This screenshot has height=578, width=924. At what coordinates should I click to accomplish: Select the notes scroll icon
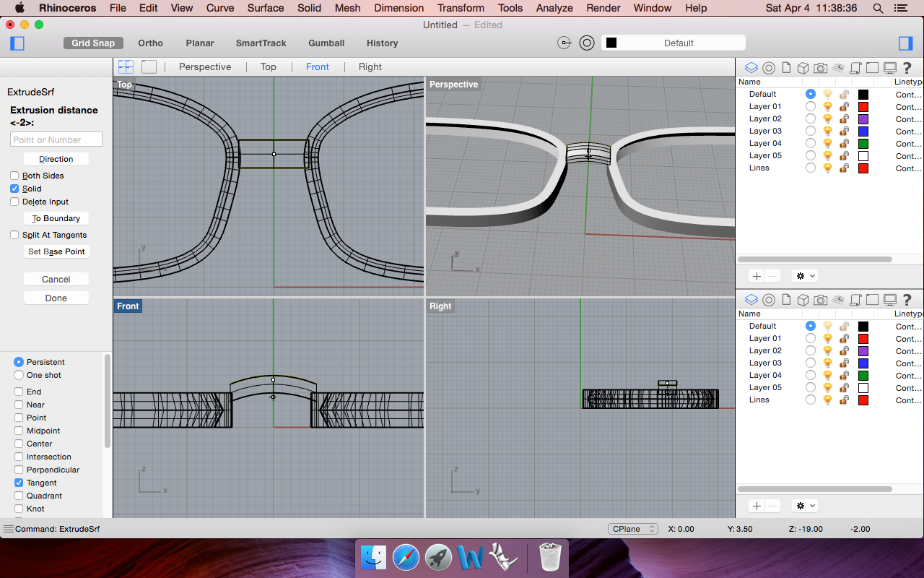pyautogui.click(x=855, y=67)
